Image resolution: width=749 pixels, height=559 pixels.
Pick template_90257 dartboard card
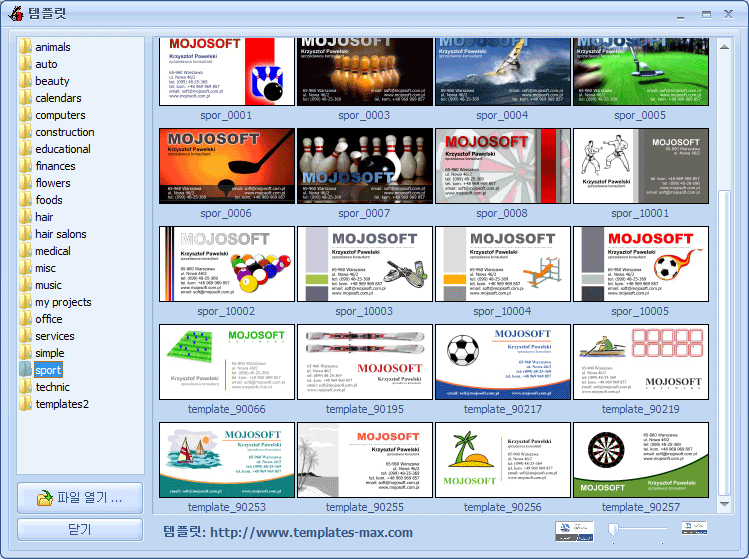641,460
